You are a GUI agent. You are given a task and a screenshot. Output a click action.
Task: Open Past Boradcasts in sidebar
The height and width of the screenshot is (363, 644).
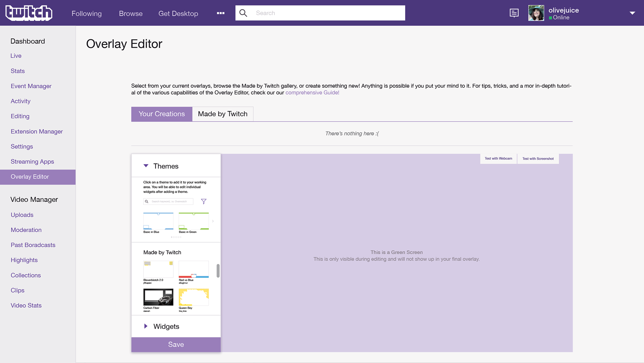33,245
